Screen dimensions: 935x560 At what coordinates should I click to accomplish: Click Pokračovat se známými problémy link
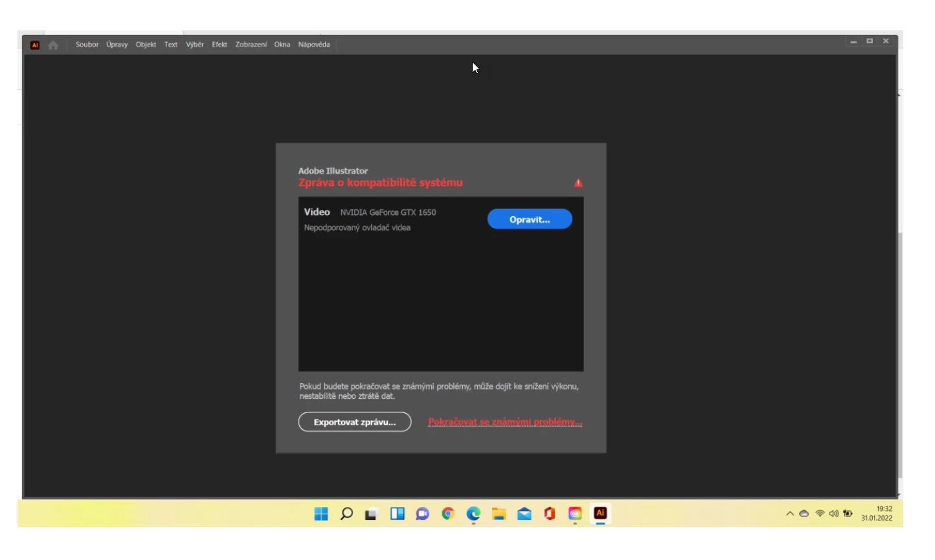pyautogui.click(x=505, y=422)
